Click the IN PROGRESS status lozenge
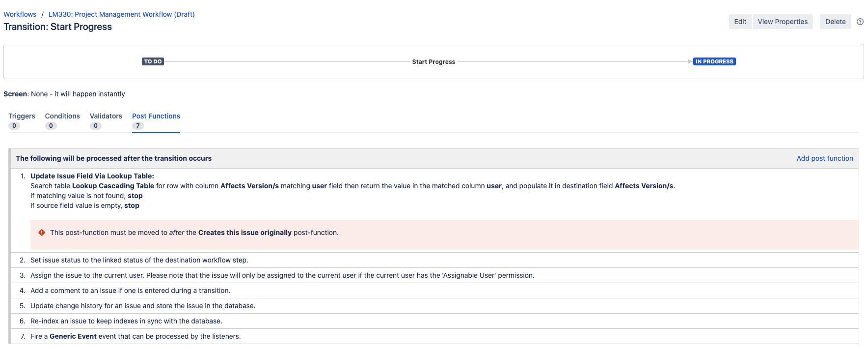The height and width of the screenshot is (349, 868). 714,61
